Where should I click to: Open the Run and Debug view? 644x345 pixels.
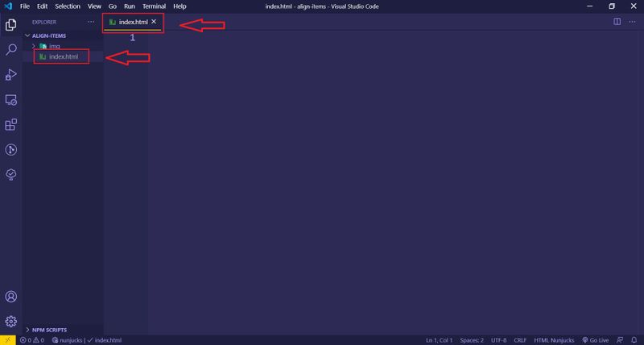coord(11,75)
